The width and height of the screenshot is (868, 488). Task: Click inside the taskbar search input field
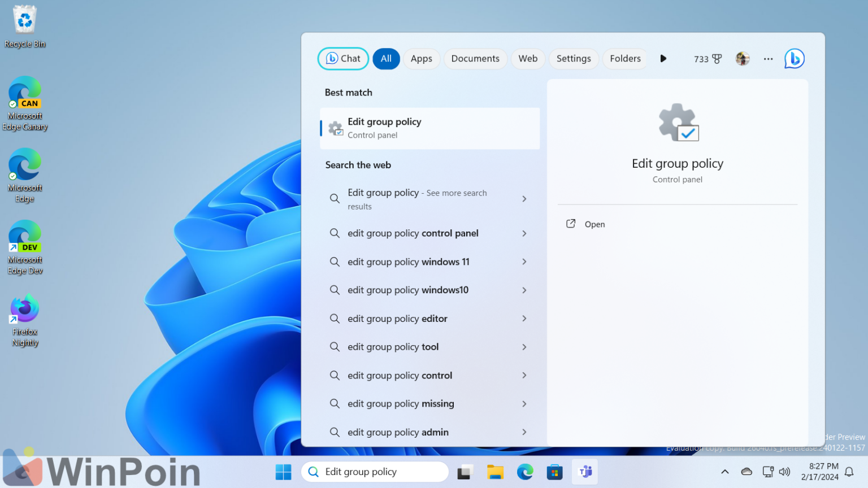tap(375, 472)
